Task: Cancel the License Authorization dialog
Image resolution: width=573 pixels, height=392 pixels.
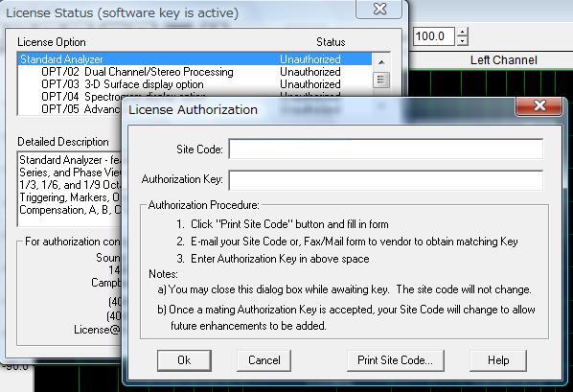Action: point(264,360)
